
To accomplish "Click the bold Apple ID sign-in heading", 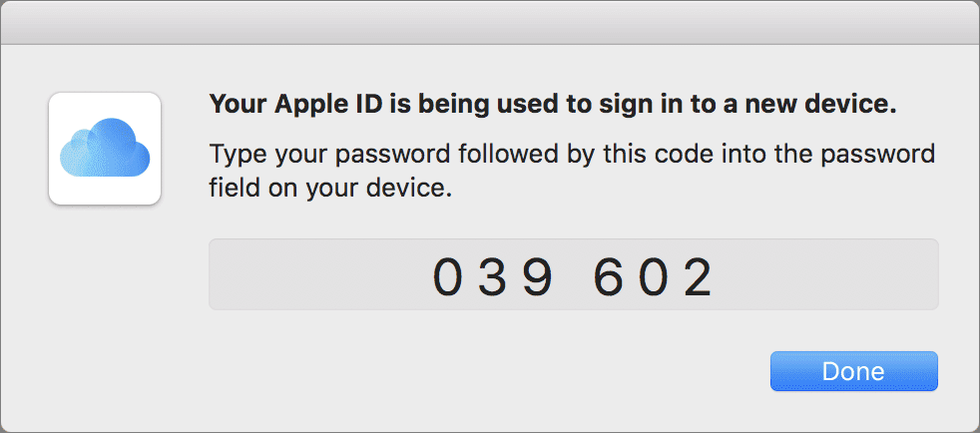I will (551, 105).
